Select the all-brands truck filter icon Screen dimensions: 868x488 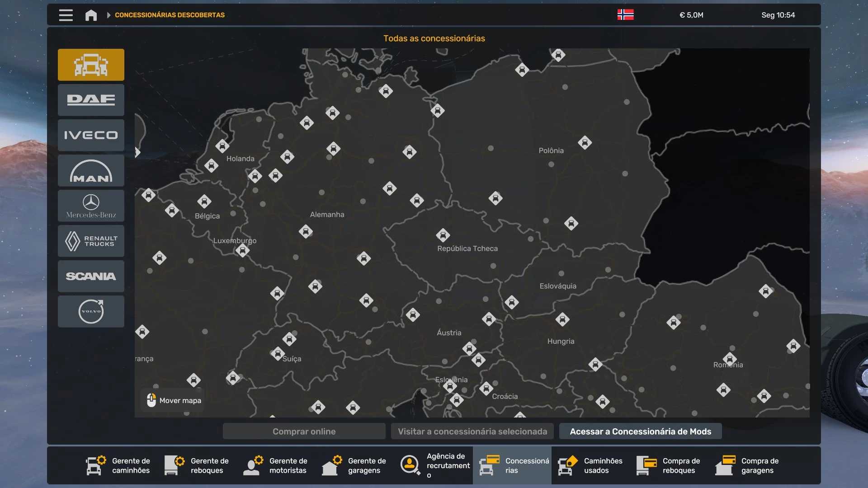click(91, 65)
